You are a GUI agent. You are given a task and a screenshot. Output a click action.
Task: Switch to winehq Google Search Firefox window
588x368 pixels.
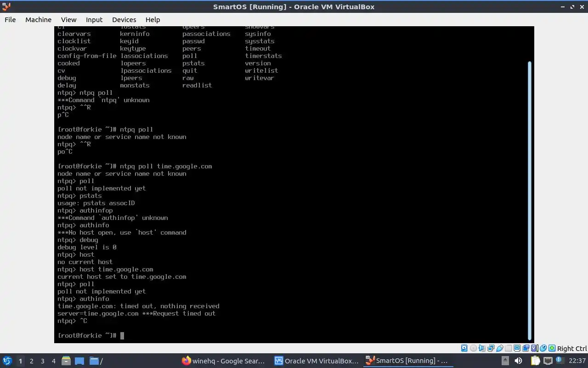(x=224, y=361)
